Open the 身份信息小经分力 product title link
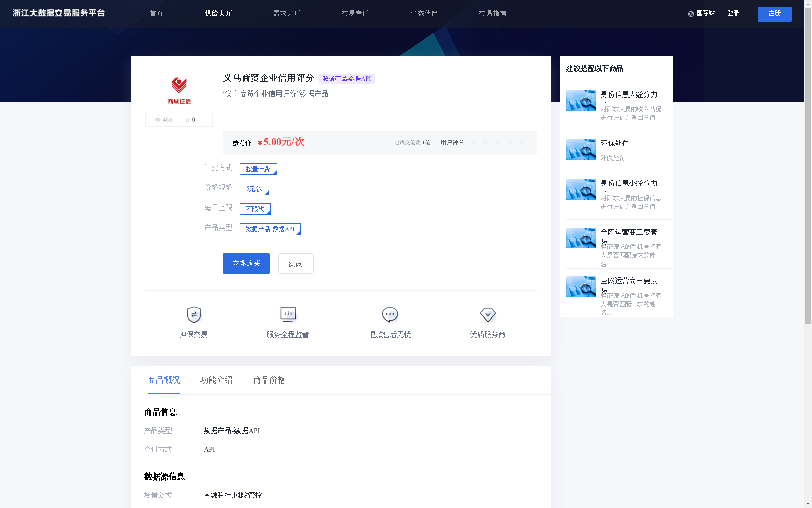The width and height of the screenshot is (812, 508). pos(629,183)
